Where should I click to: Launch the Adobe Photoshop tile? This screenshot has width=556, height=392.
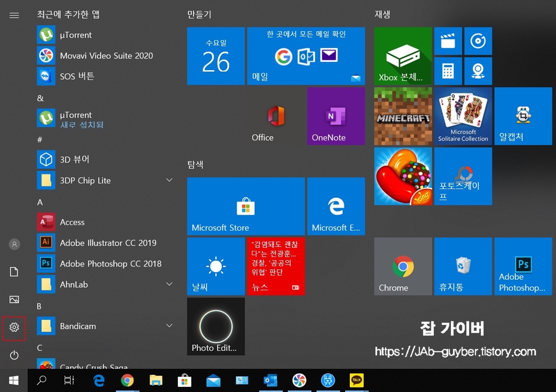tap(523, 266)
